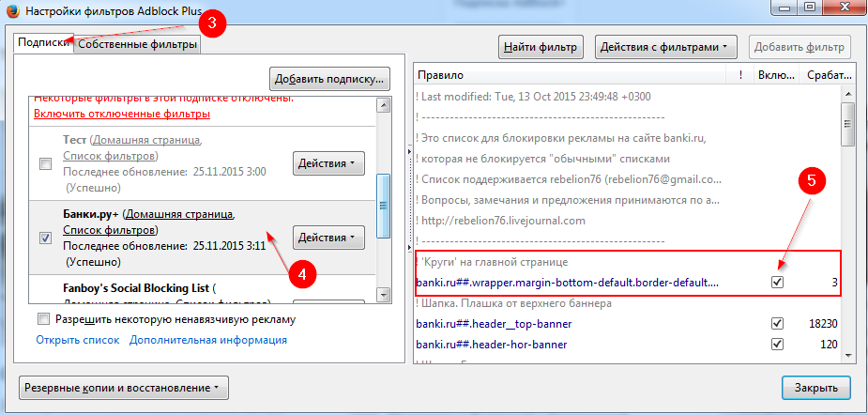Click the Firefox icon in the title bar

coord(13,10)
